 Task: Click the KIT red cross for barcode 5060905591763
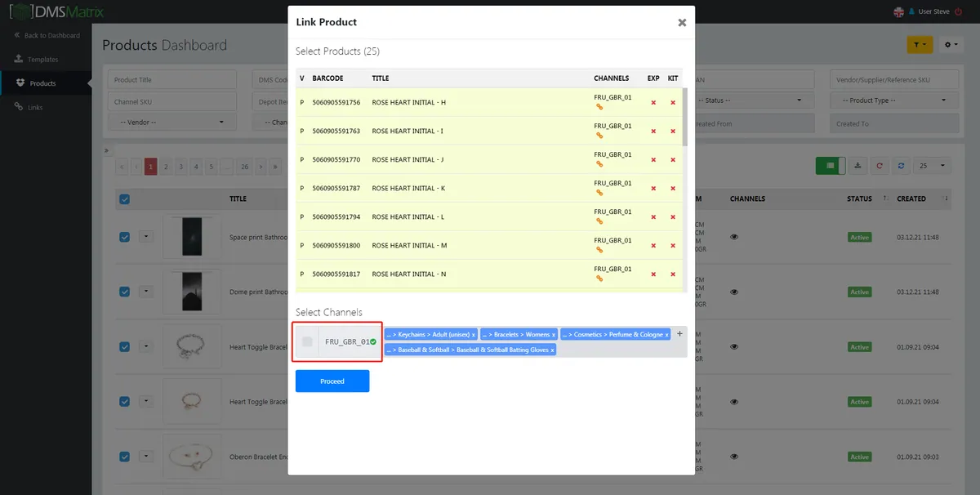673,131
